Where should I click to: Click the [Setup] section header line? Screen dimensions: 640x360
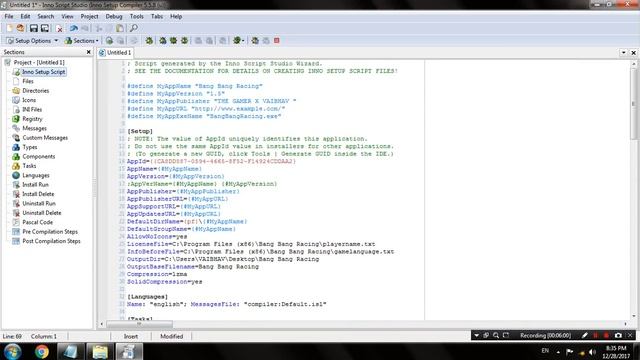(140, 131)
